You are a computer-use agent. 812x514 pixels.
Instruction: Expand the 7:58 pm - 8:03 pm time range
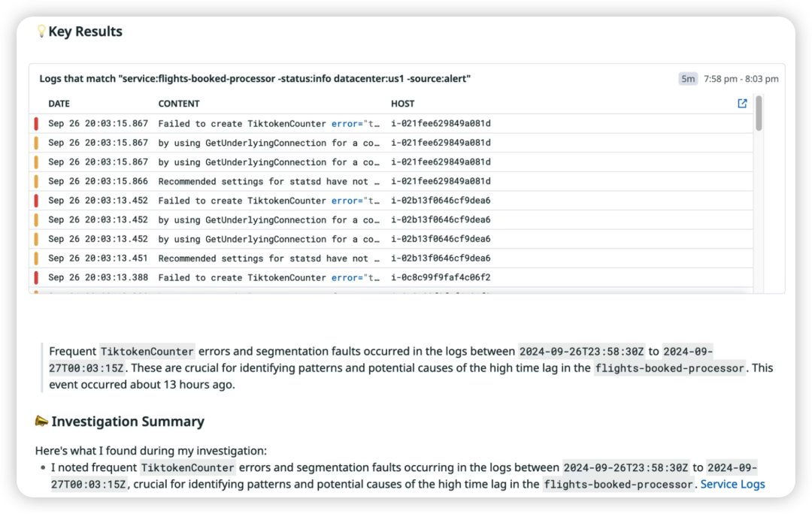(741, 79)
